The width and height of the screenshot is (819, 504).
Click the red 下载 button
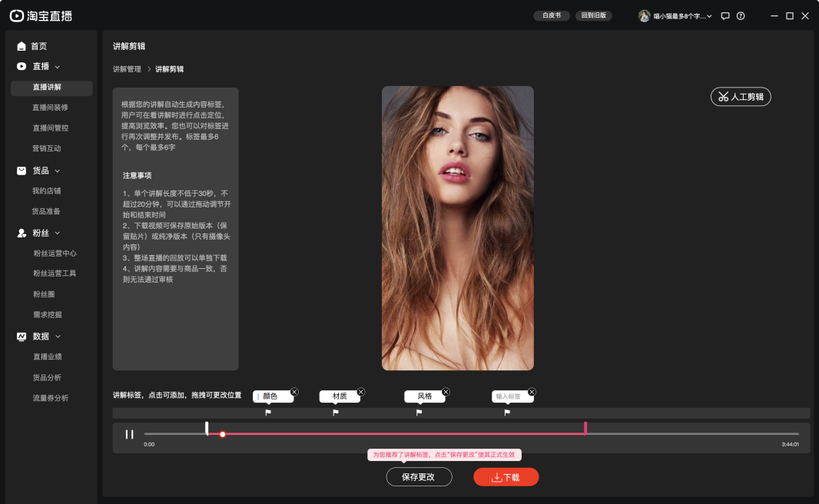click(x=506, y=477)
